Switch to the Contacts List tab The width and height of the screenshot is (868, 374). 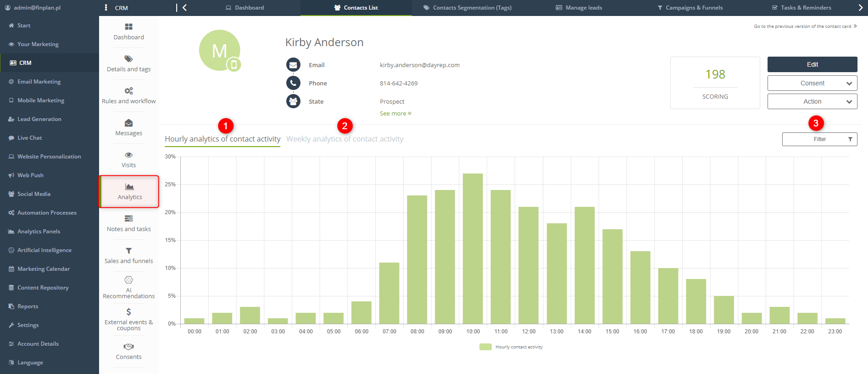point(356,8)
